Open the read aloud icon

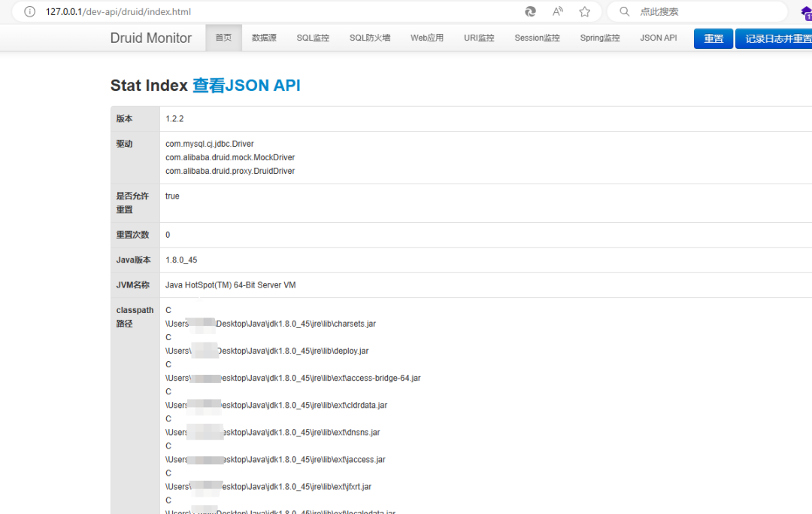558,11
